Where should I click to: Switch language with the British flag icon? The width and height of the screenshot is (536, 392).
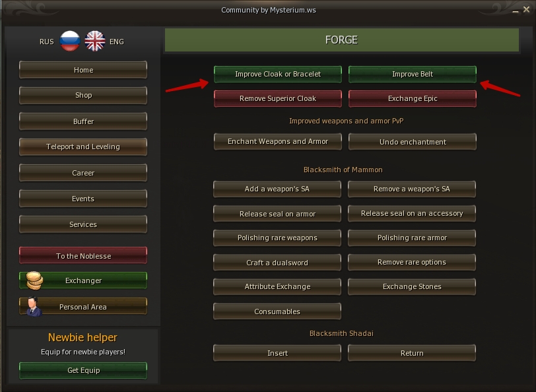95,41
